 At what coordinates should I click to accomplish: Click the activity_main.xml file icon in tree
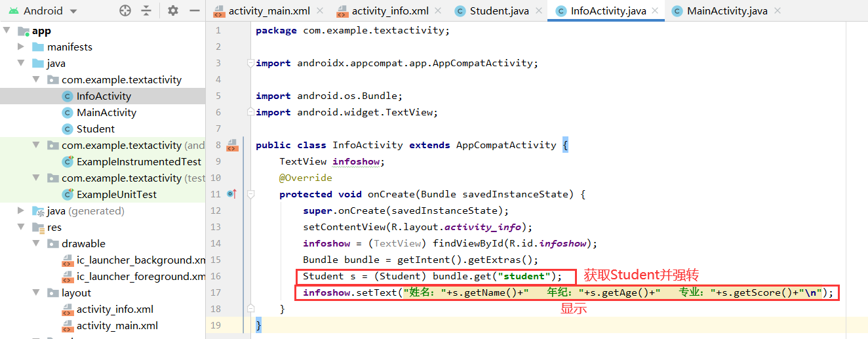pos(67,326)
